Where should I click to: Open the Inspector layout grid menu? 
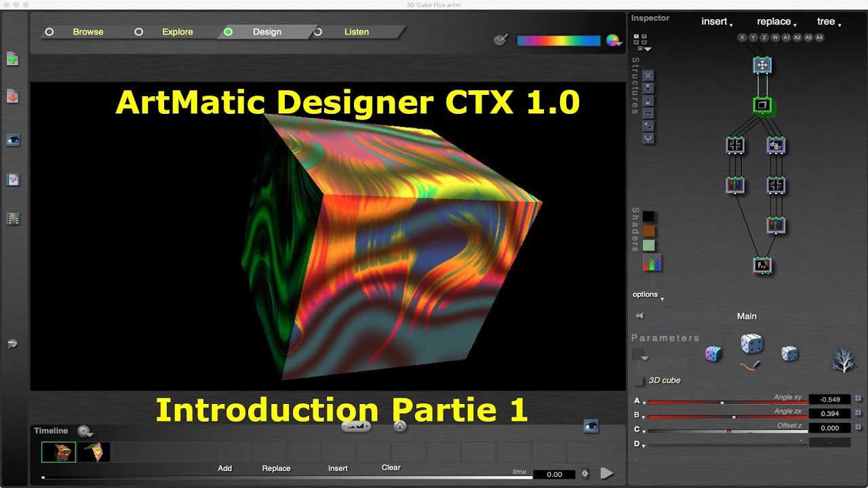coord(641,43)
